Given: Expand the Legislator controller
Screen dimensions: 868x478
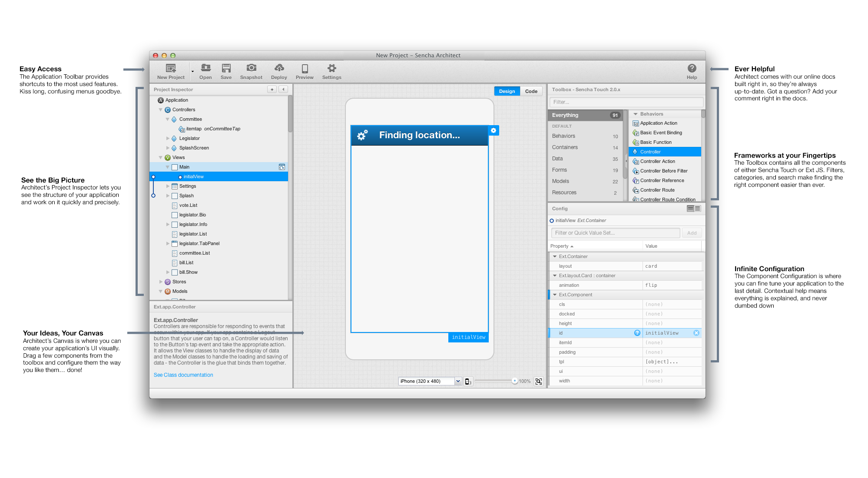Looking at the screenshot, I should pos(168,139).
